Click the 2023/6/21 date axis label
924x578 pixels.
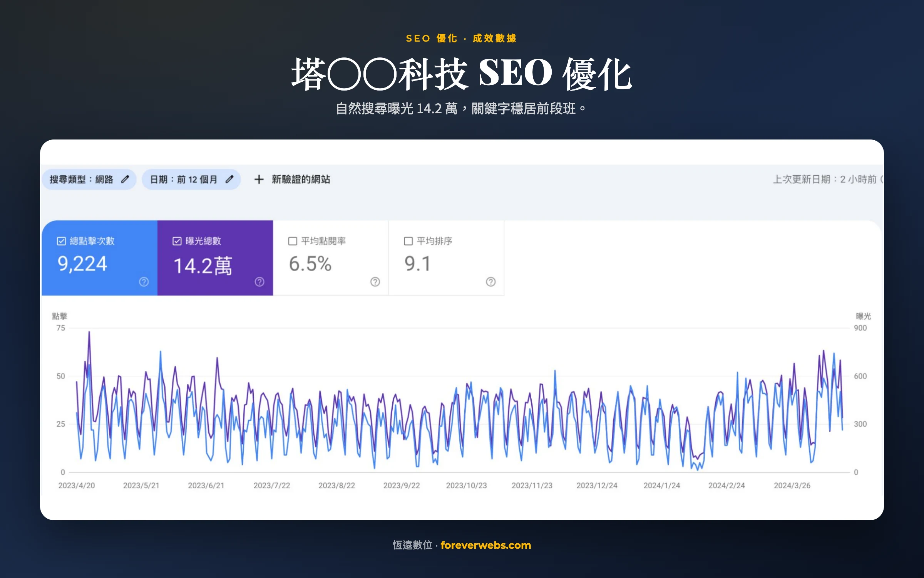tap(206, 486)
